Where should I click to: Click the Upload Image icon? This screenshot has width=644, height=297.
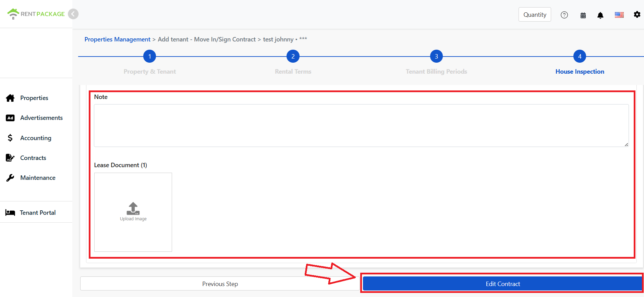point(133,208)
